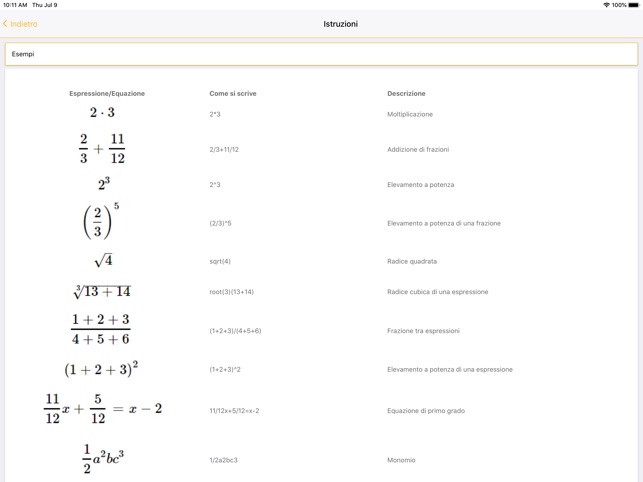Tap the (1+2+3)^2 syntax text
Screen dimensions: 643x482
(x=225, y=369)
